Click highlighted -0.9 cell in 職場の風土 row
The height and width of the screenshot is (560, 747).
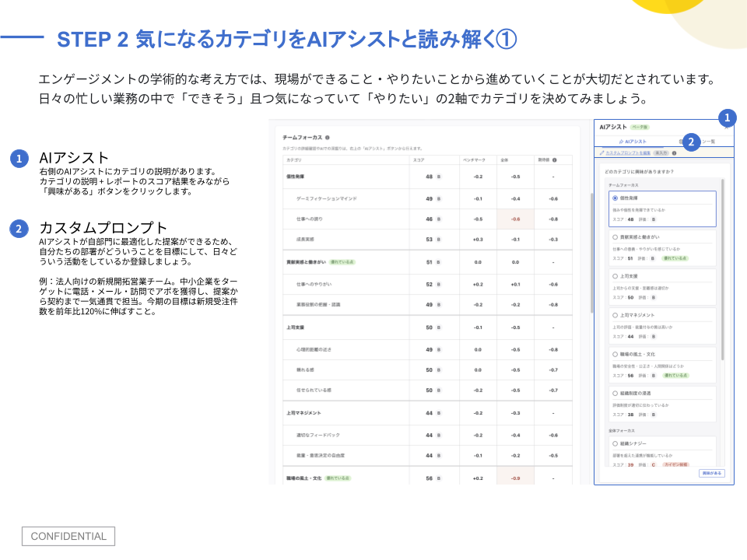[x=515, y=477]
